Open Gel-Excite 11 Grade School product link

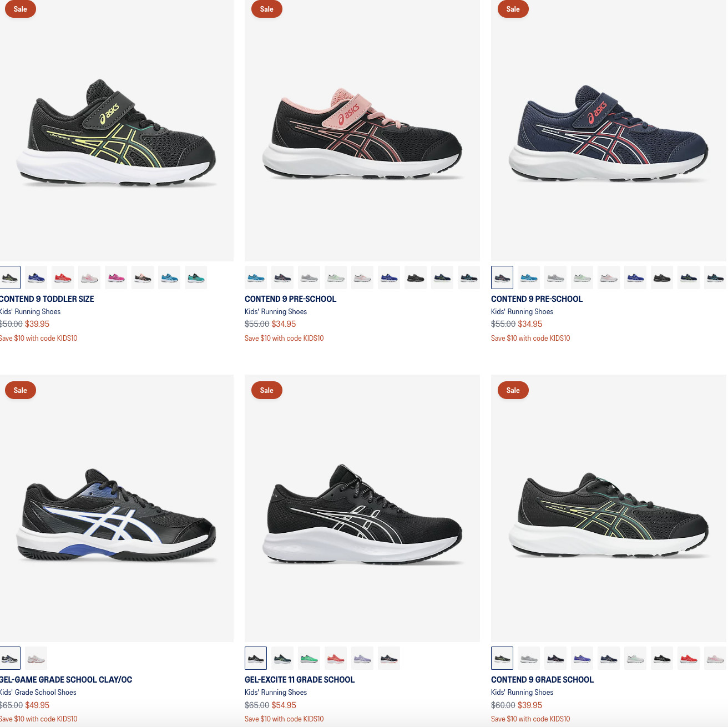[x=300, y=679]
